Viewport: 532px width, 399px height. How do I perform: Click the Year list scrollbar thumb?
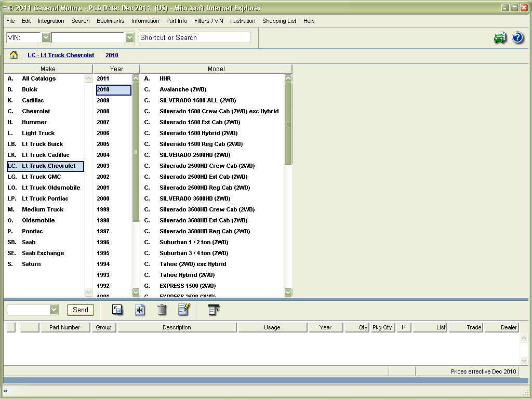pyautogui.click(x=136, y=152)
